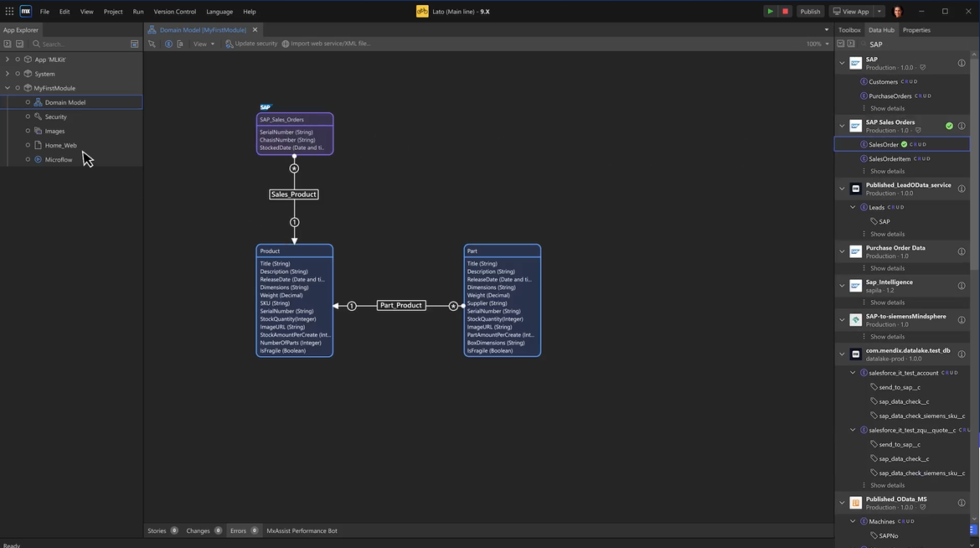Switch to the Properties tab

click(916, 30)
